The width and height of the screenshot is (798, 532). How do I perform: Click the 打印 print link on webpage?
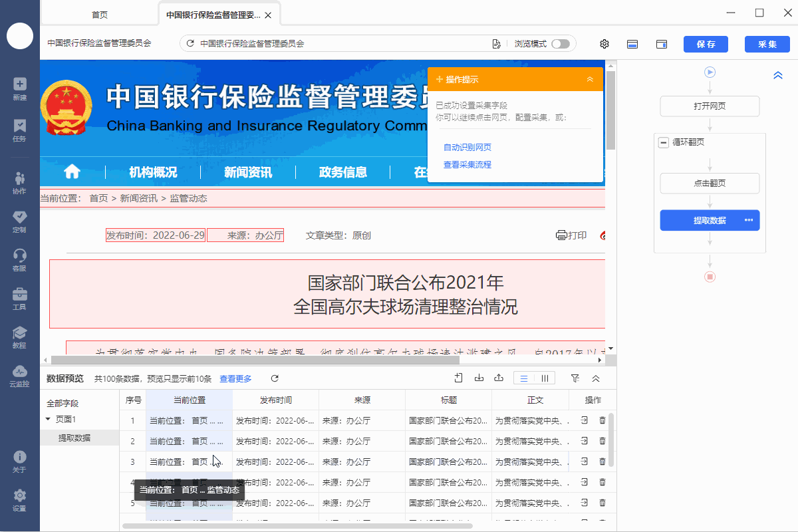[x=571, y=235]
